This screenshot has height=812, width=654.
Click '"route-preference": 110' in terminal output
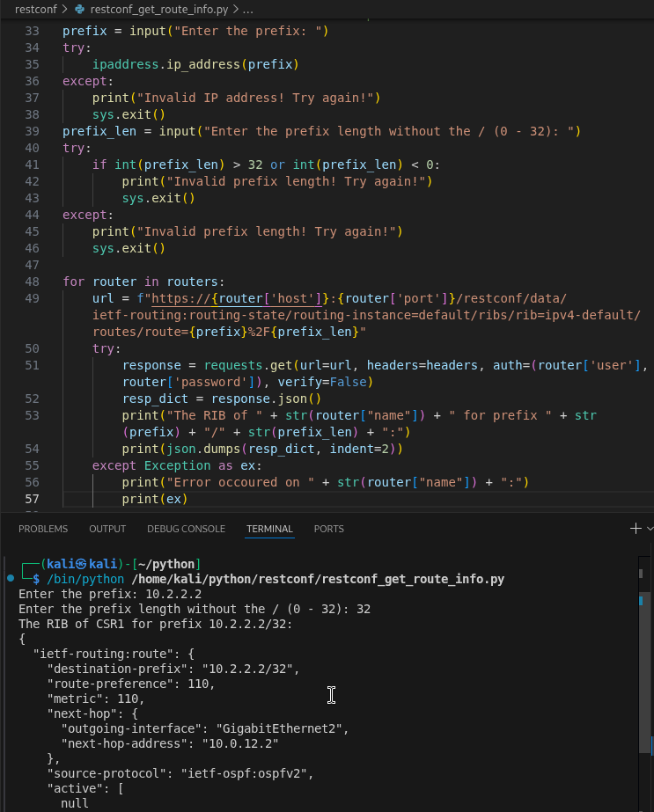point(128,684)
